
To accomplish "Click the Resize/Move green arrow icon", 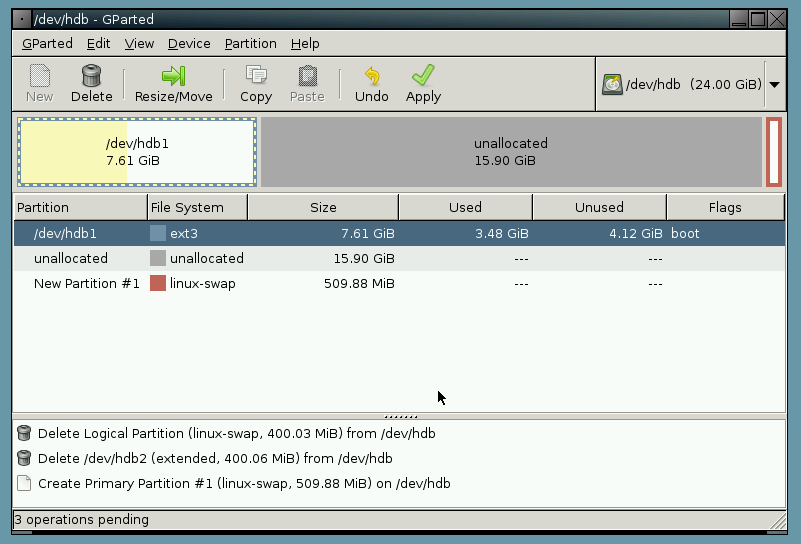I will tap(173, 76).
